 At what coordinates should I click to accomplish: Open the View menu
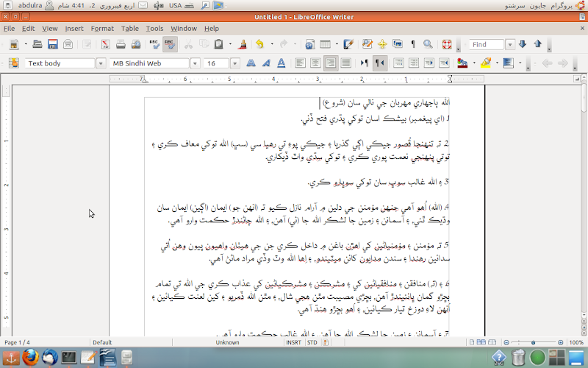pyautogui.click(x=50, y=29)
